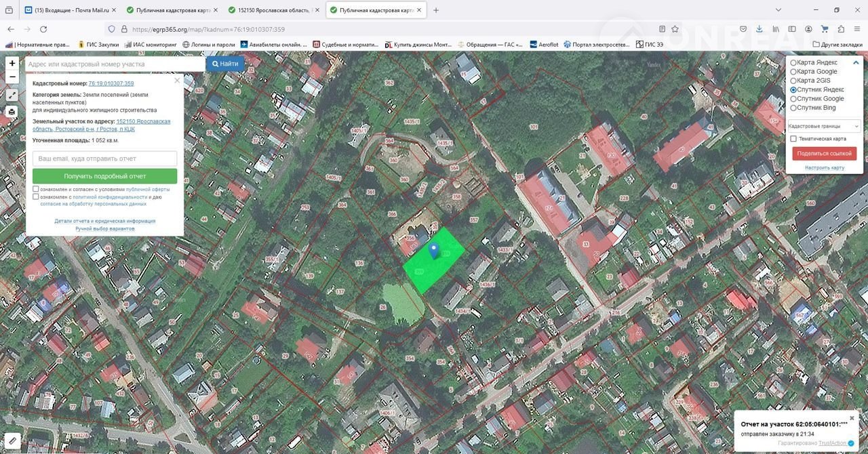
Task: Open Кадастровые границы dropdown
Action: 823,126
